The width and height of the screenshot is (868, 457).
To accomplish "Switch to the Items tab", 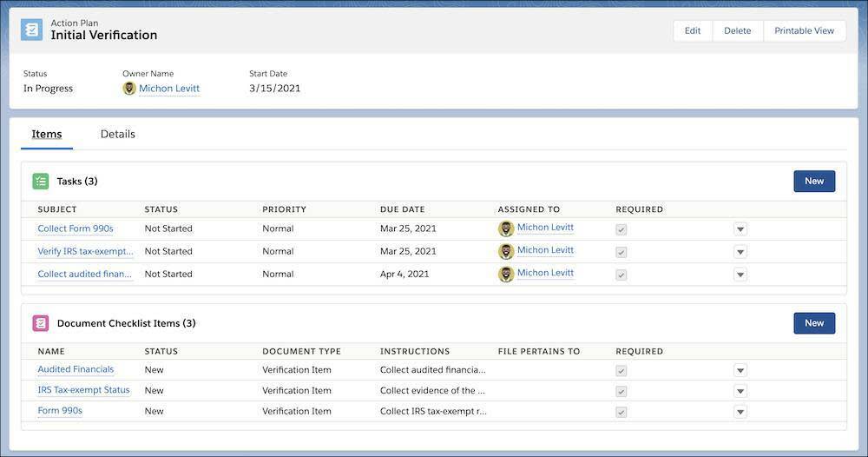I will tap(47, 134).
